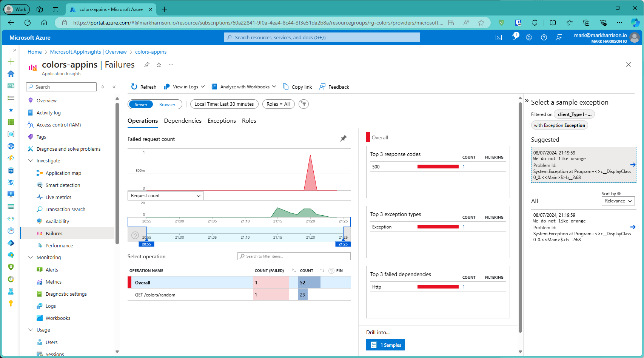Click the Search to filter items field
This screenshot has height=358, width=644.
click(294, 256)
